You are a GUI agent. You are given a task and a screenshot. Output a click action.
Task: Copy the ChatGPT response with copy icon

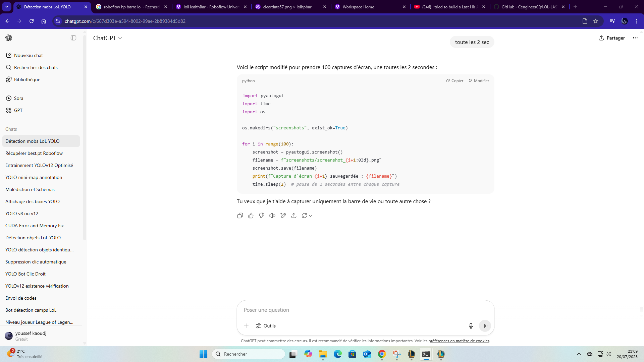click(x=240, y=216)
